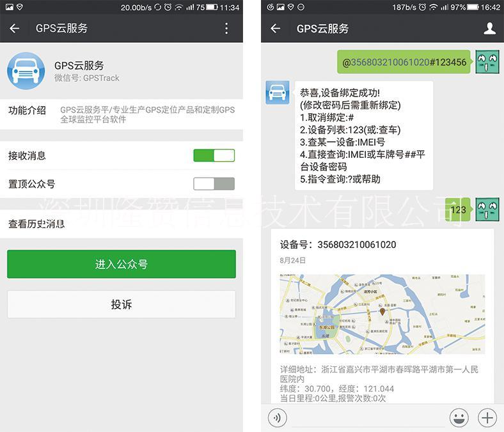Tap 当日里程:0公里,报警次数:0次 line
The height and width of the screenshot is (432, 504).
pos(333,398)
